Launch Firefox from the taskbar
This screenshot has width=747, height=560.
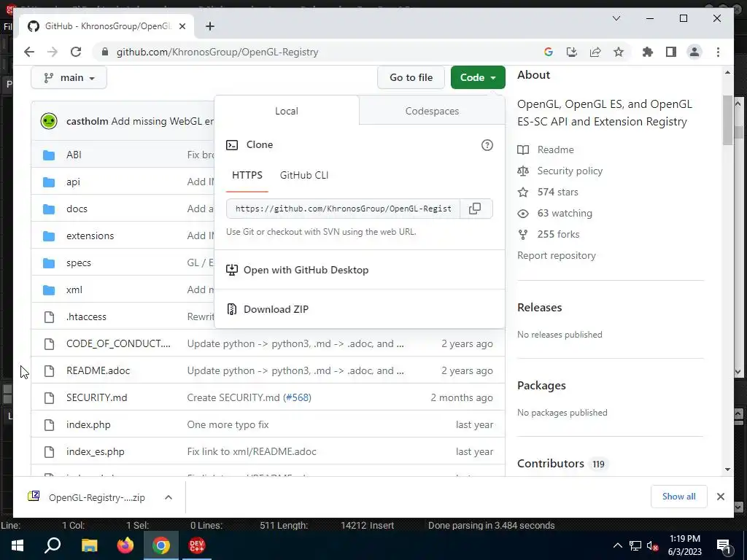pyautogui.click(x=125, y=545)
